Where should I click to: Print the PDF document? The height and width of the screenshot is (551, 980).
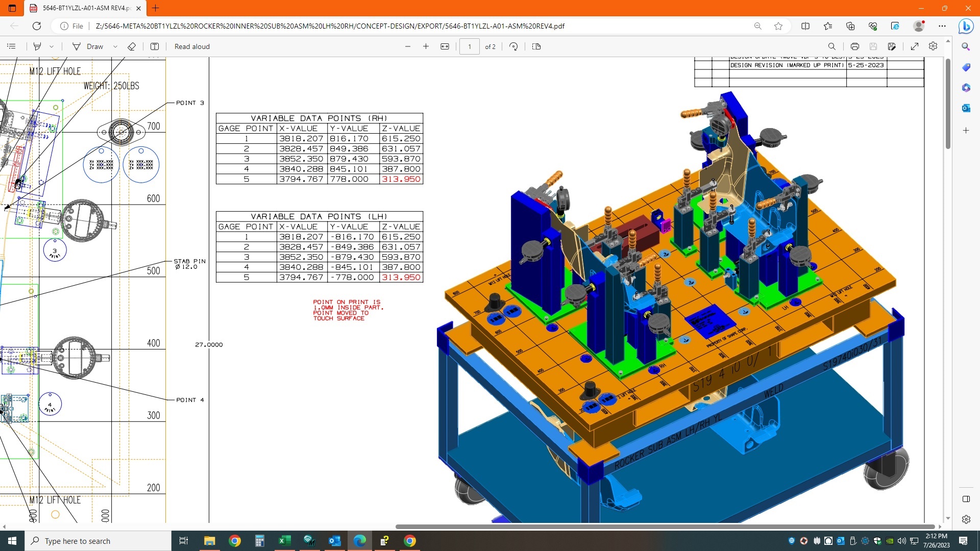855,46
